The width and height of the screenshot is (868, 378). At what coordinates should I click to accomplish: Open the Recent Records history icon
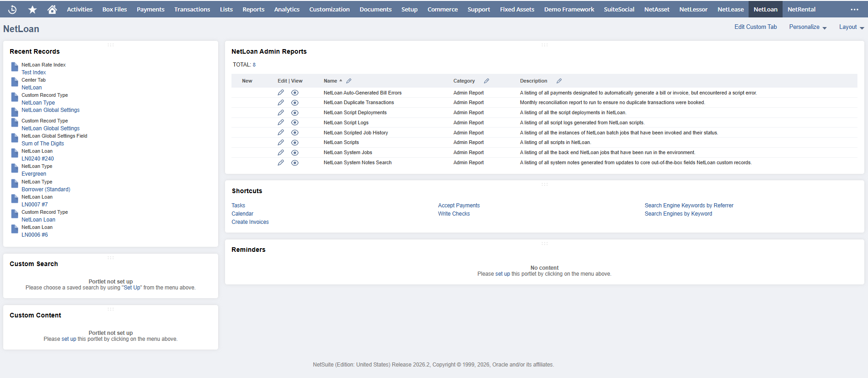pos(12,9)
